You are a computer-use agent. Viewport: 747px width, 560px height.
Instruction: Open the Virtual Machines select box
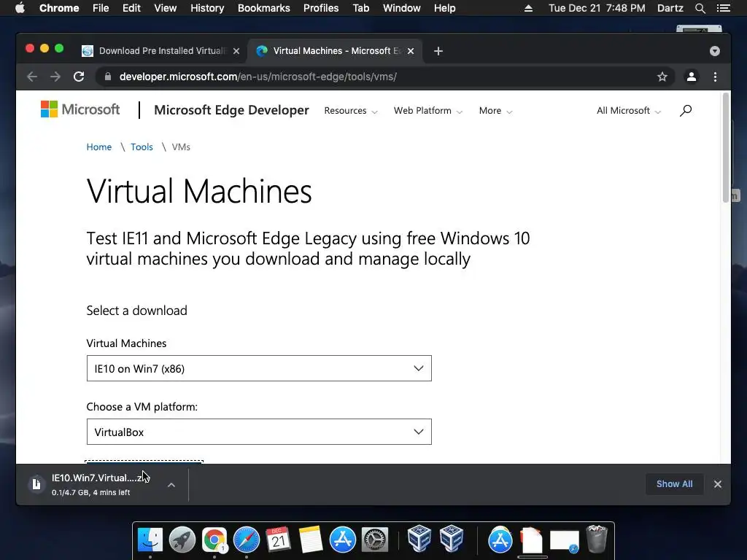259,368
